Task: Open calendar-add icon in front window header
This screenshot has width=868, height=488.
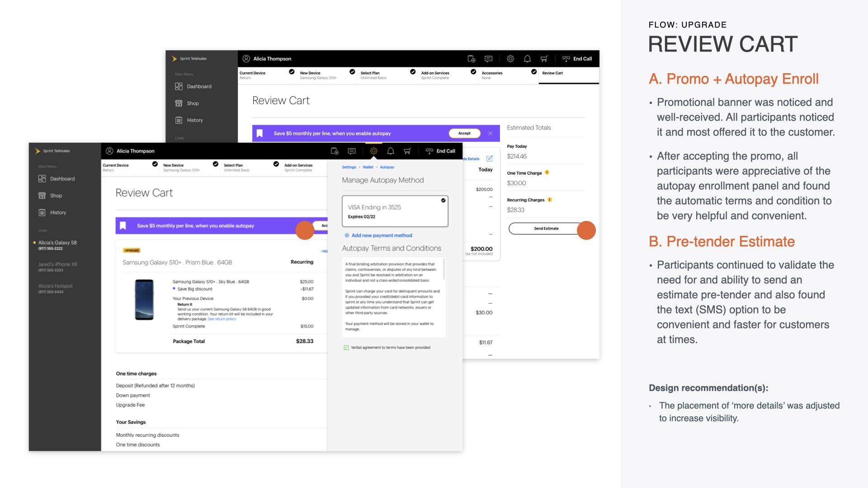Action: (x=335, y=151)
